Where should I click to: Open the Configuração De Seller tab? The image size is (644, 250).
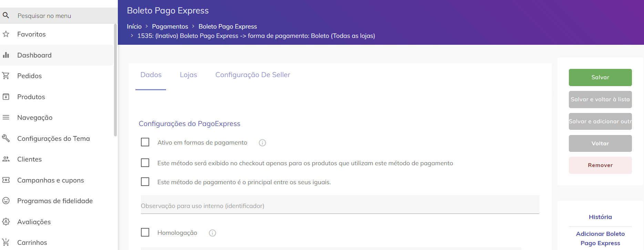point(253,75)
